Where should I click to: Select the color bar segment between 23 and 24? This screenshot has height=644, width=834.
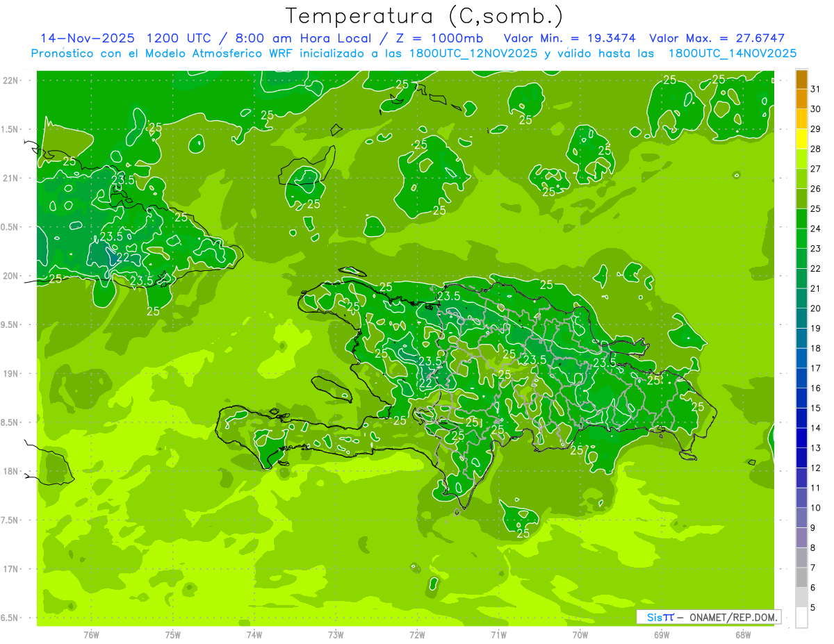pyautogui.click(x=801, y=239)
